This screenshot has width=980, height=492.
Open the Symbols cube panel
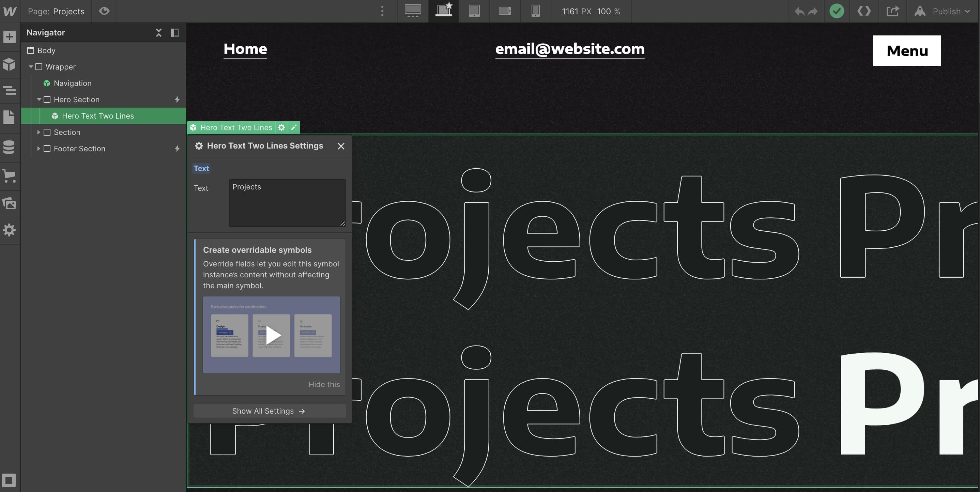pos(9,64)
